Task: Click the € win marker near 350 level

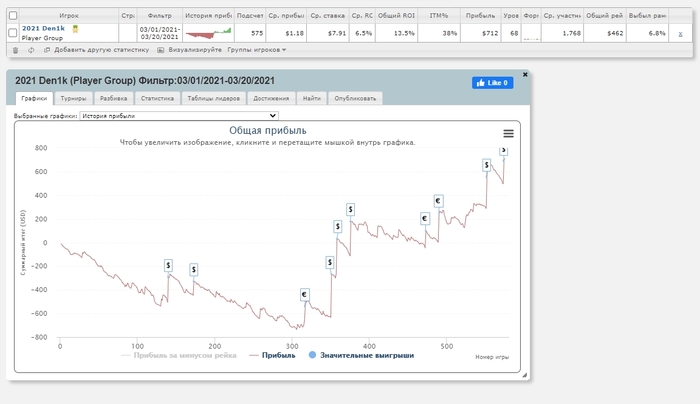Action: pos(438,201)
